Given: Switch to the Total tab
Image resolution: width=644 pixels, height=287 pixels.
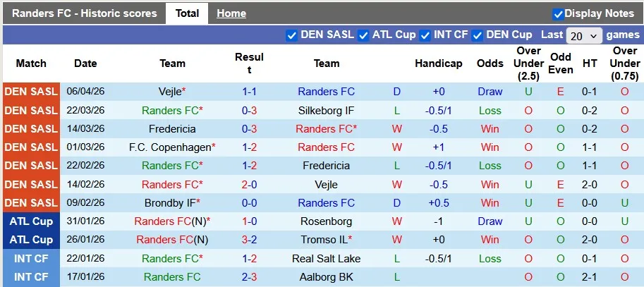Looking at the screenshot, I should (x=187, y=13).
